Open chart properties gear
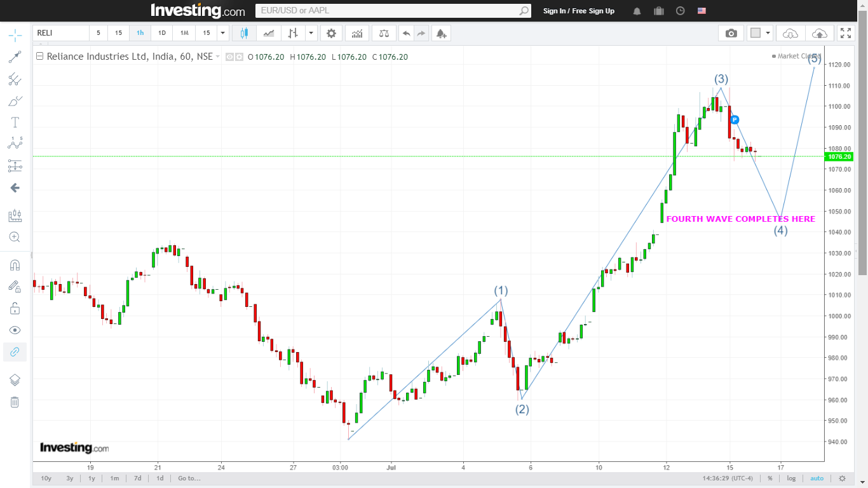Image resolution: width=868 pixels, height=488 pixels. click(331, 33)
